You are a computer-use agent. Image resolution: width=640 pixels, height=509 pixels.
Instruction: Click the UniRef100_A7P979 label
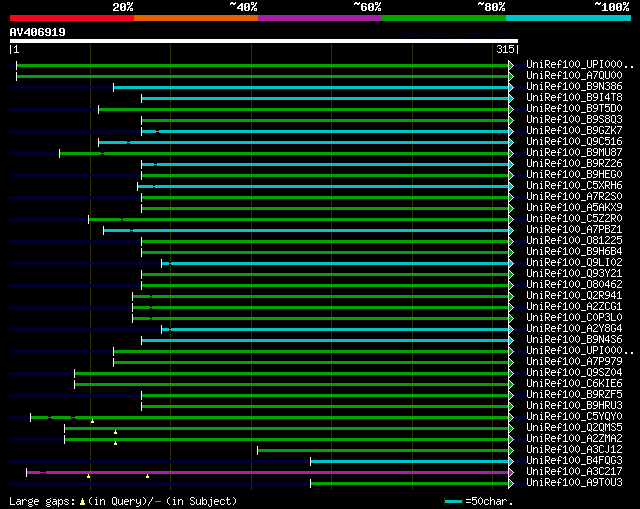pyautogui.click(x=574, y=362)
